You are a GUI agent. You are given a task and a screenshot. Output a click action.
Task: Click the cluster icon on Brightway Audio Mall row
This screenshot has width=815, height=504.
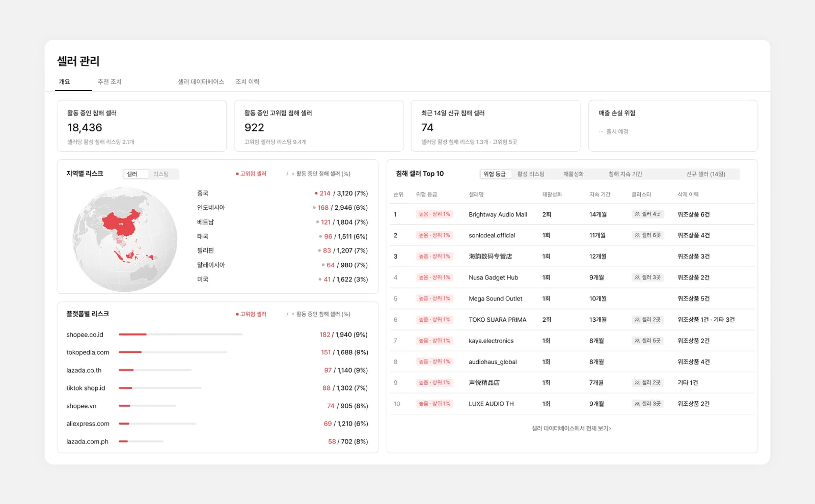pos(637,214)
